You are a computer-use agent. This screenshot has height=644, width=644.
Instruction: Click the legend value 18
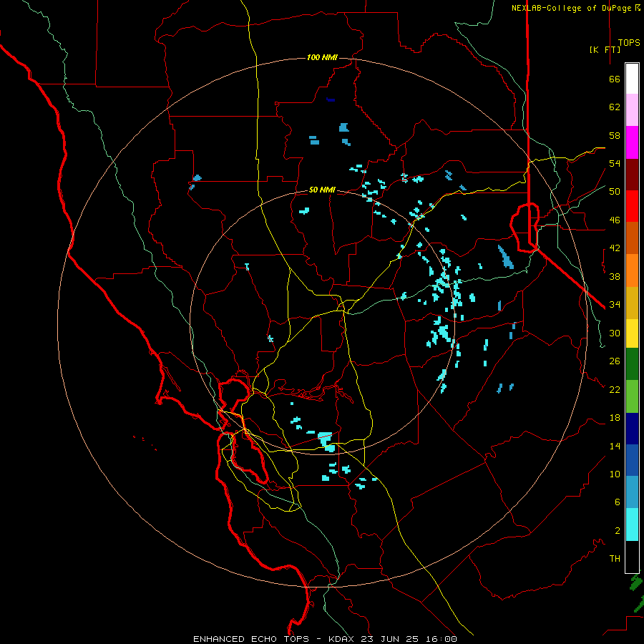click(615, 418)
